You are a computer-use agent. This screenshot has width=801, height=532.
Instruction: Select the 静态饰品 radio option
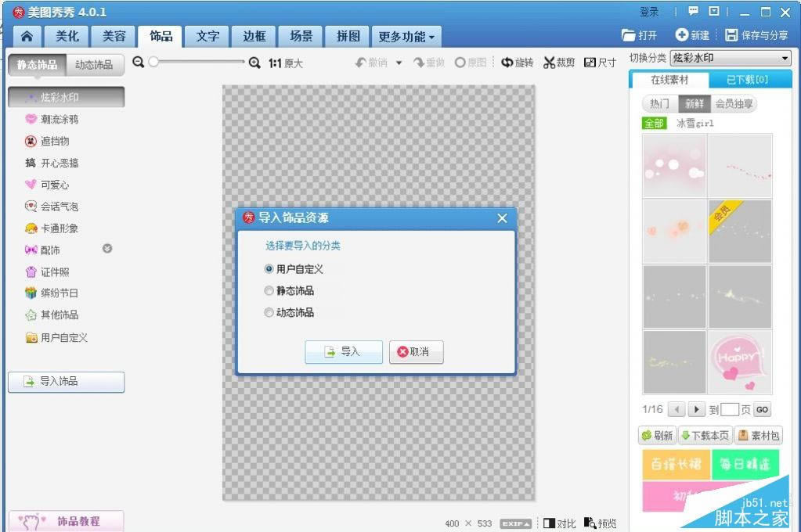tap(269, 291)
